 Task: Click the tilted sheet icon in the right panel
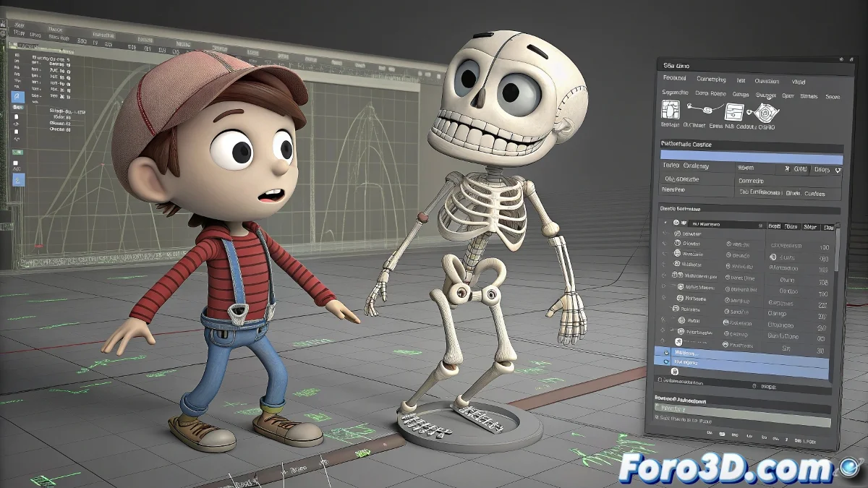point(734,112)
